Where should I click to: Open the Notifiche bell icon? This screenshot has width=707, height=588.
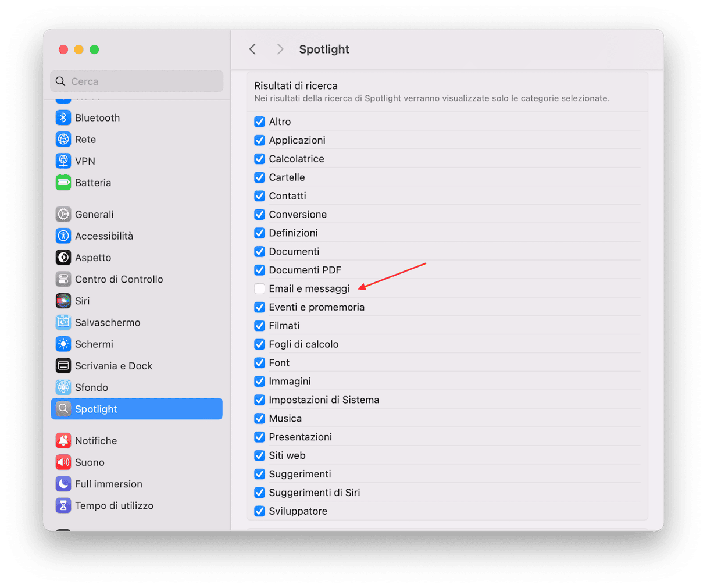(63, 440)
